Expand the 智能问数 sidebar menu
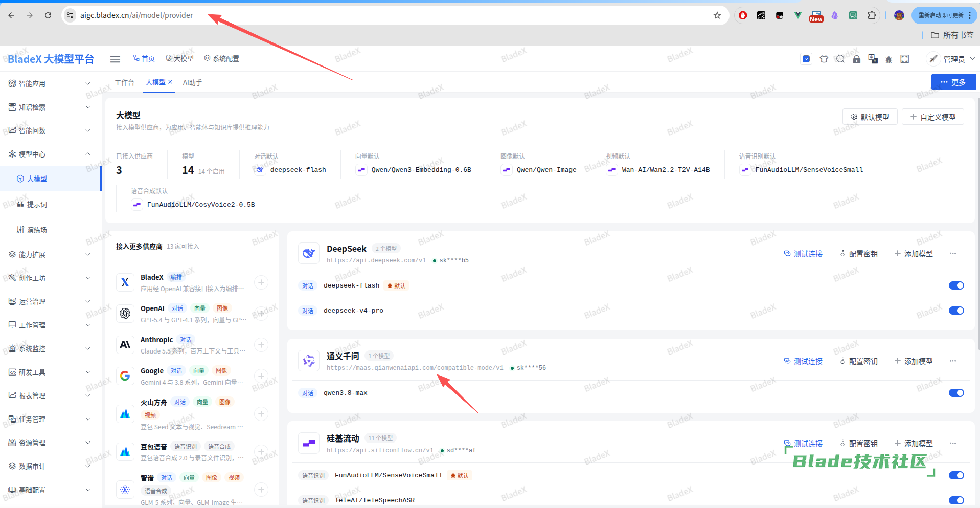 coord(51,130)
